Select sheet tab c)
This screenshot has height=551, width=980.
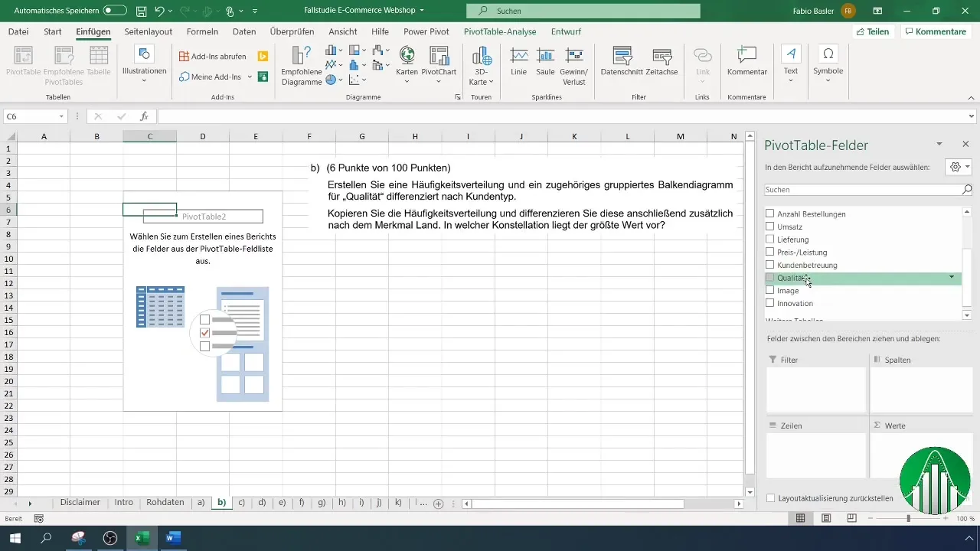click(x=241, y=503)
